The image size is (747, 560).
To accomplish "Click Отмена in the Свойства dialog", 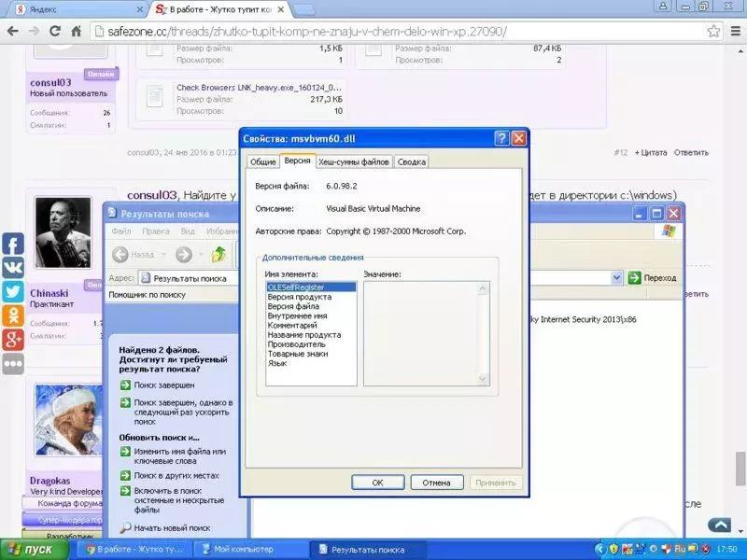I will [x=436, y=483].
